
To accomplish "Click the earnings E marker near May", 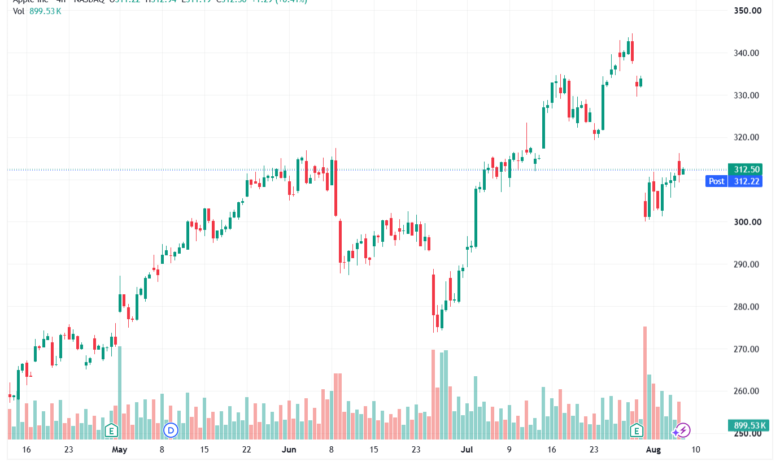I will (111, 430).
